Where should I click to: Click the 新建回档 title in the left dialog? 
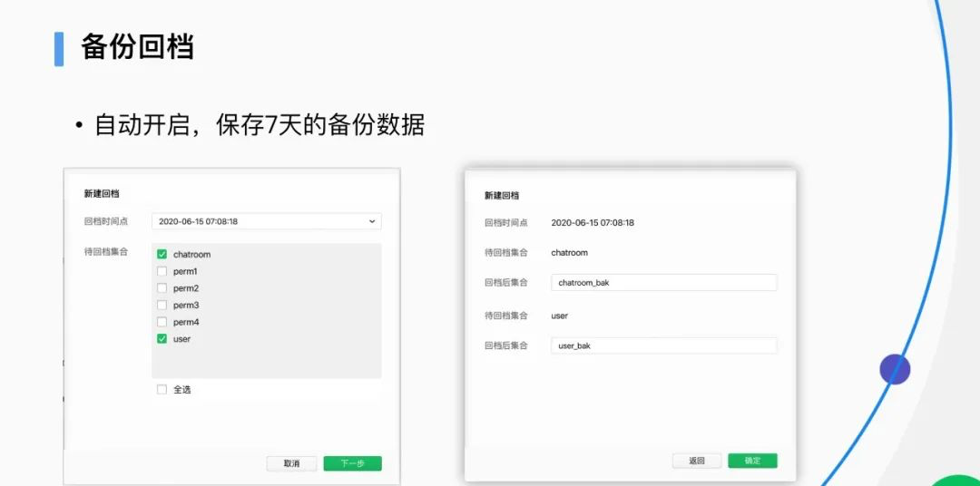(102, 194)
